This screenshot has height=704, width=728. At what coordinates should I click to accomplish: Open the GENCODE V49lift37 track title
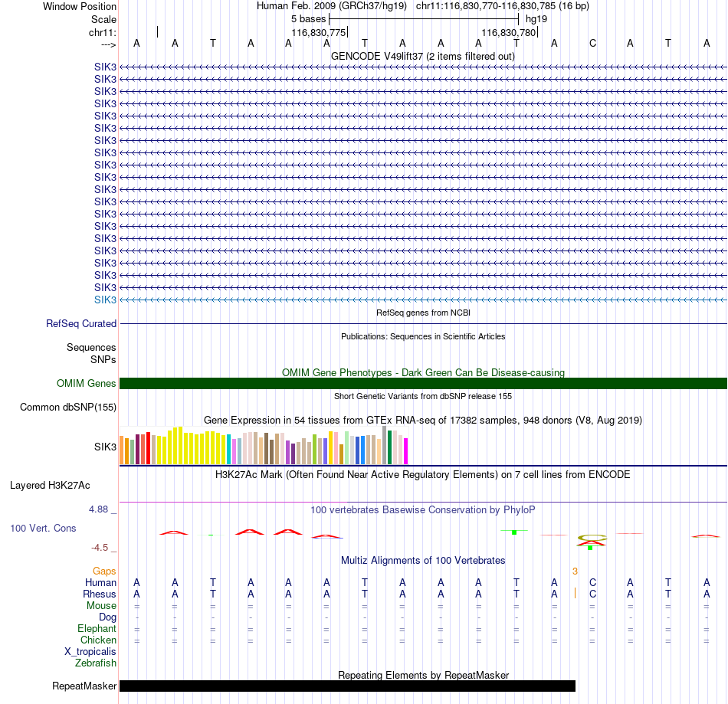click(422, 56)
